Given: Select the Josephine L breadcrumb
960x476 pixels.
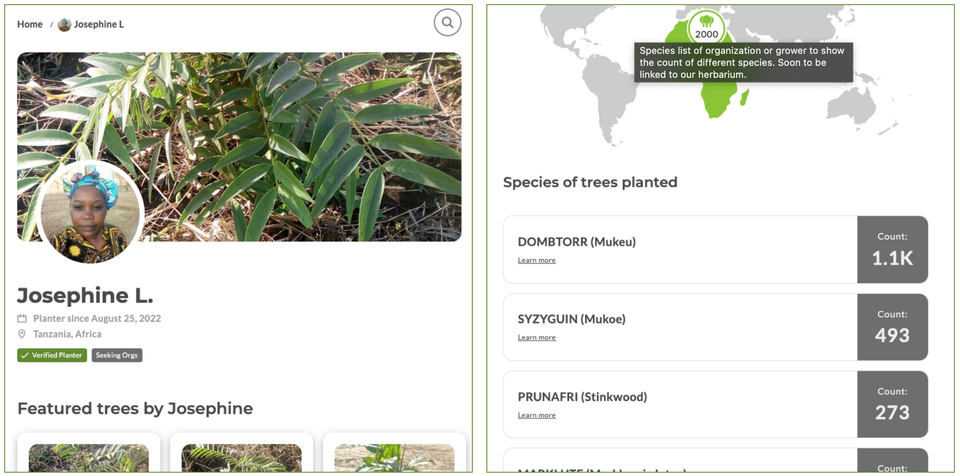Looking at the screenshot, I should click(x=99, y=25).
